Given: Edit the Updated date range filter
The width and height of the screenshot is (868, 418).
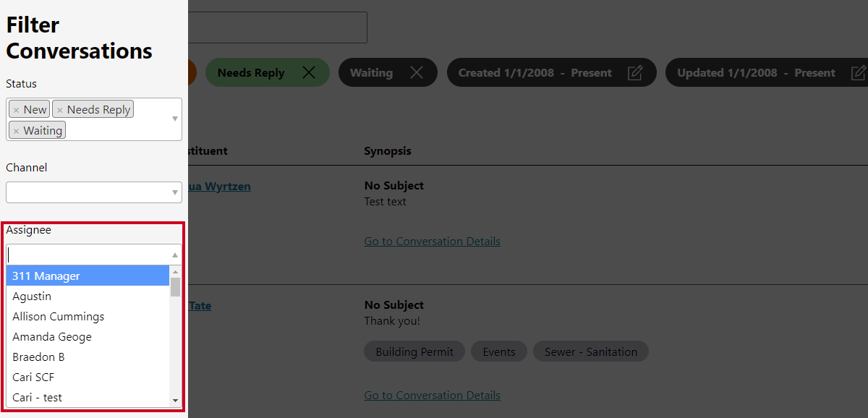Looking at the screenshot, I should point(859,72).
